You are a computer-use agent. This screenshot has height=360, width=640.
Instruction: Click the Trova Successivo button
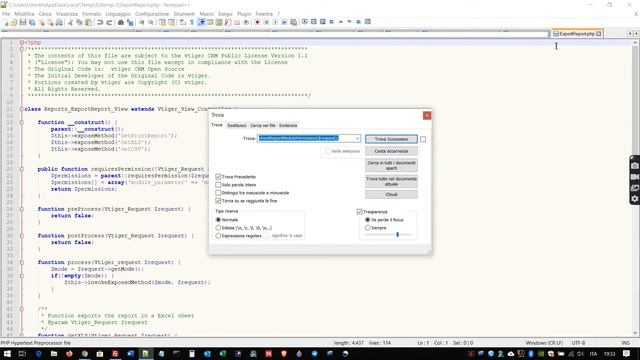tap(391, 139)
